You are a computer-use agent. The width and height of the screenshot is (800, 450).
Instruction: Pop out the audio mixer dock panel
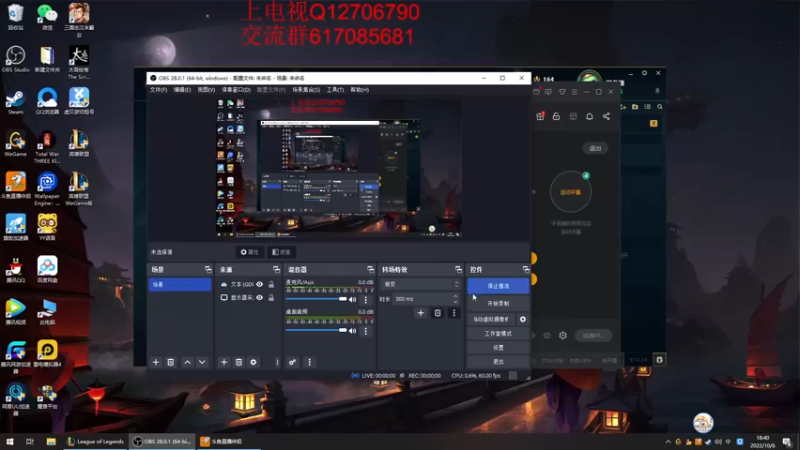370,269
